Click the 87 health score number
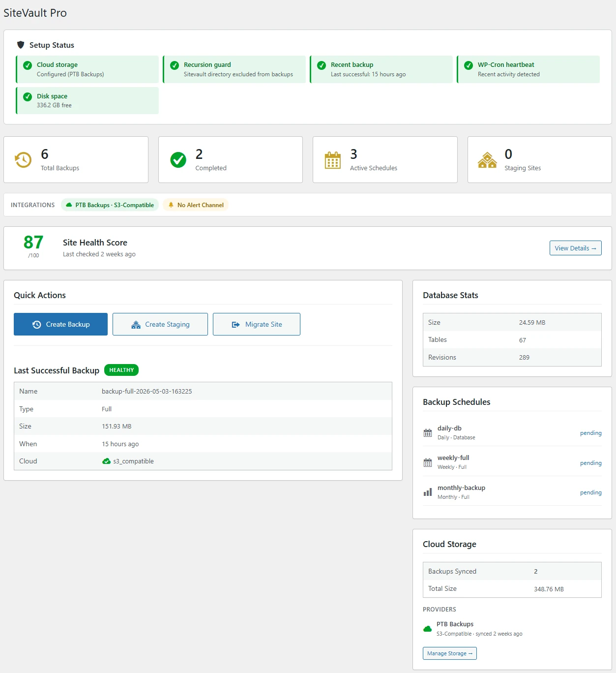Screen dimensions: 616x673 point(33,242)
